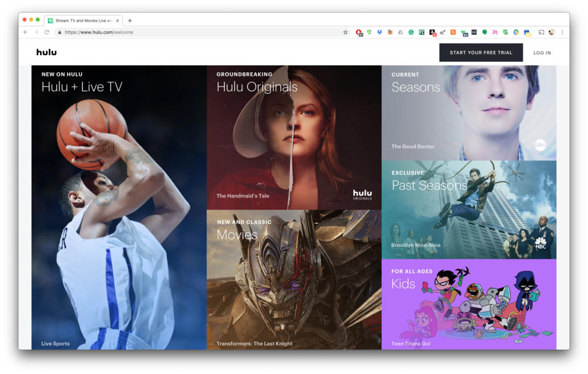Viewport: 588px width, 374px height.
Task: Click the NBC peacock logo
Action: 540,243
